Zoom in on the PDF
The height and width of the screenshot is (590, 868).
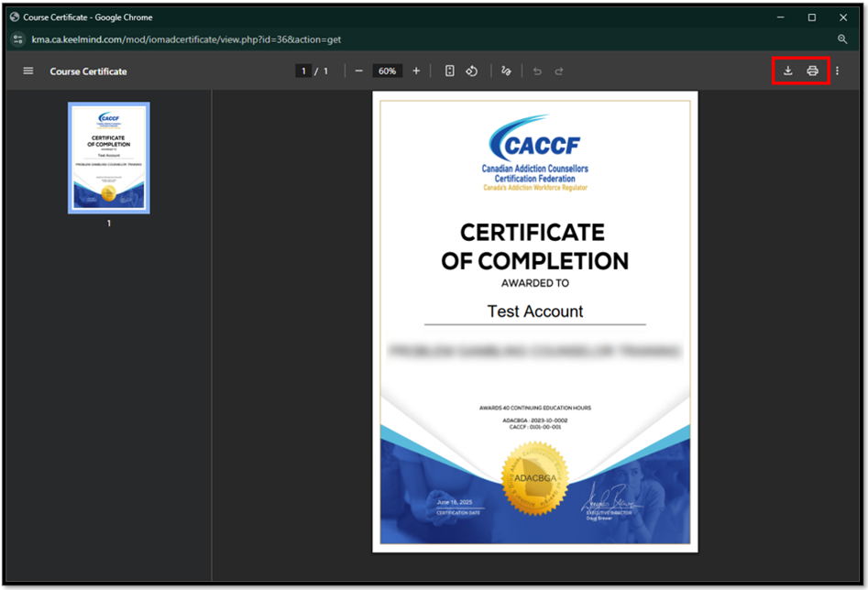[x=416, y=71]
